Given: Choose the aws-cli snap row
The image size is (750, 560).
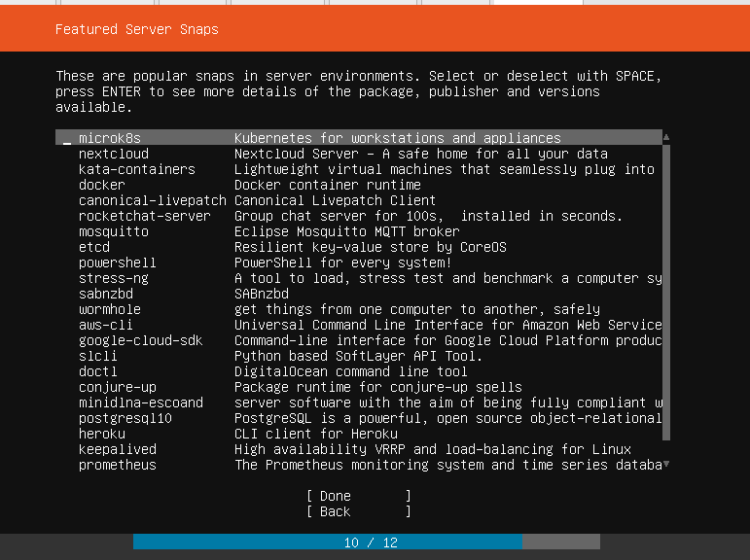Looking at the screenshot, I should click(359, 325).
